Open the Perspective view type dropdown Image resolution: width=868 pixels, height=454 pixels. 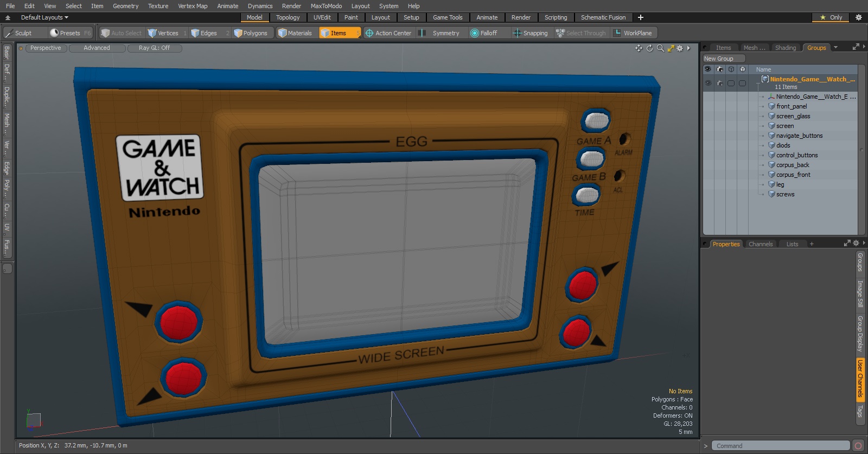coord(46,48)
